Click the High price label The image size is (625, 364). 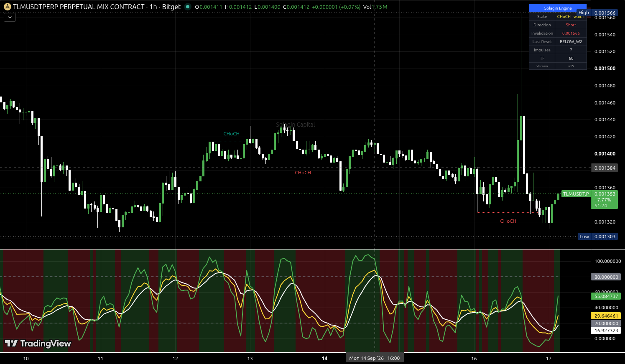tap(584, 13)
